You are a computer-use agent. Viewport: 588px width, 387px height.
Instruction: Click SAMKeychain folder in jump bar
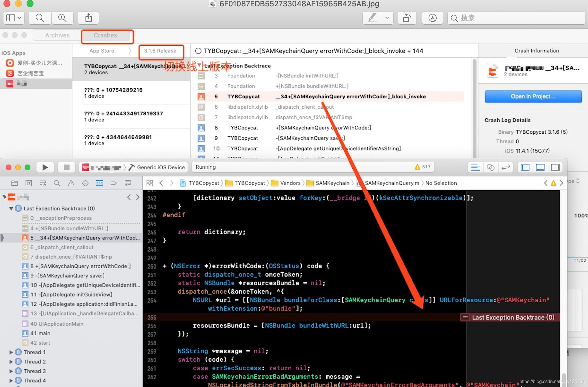point(328,183)
